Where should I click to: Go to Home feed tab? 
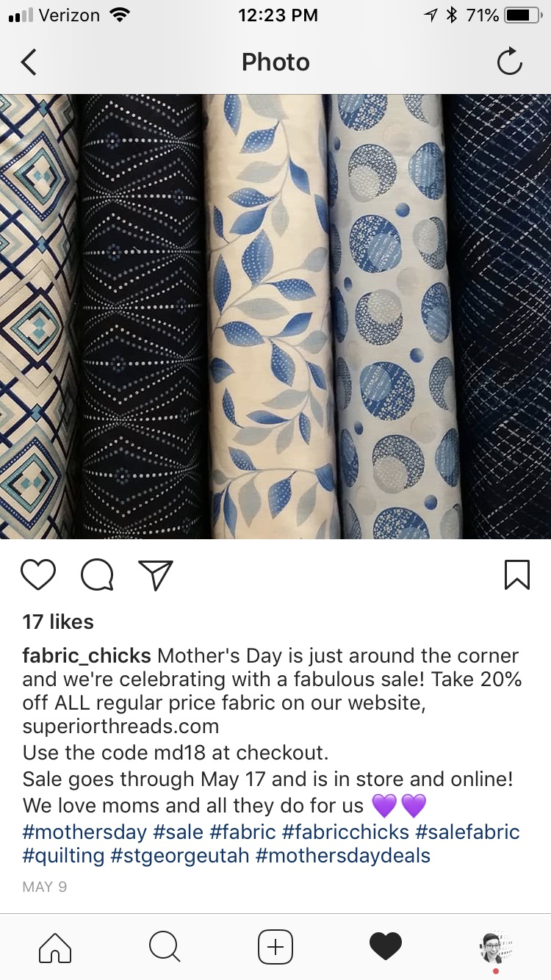click(55, 947)
